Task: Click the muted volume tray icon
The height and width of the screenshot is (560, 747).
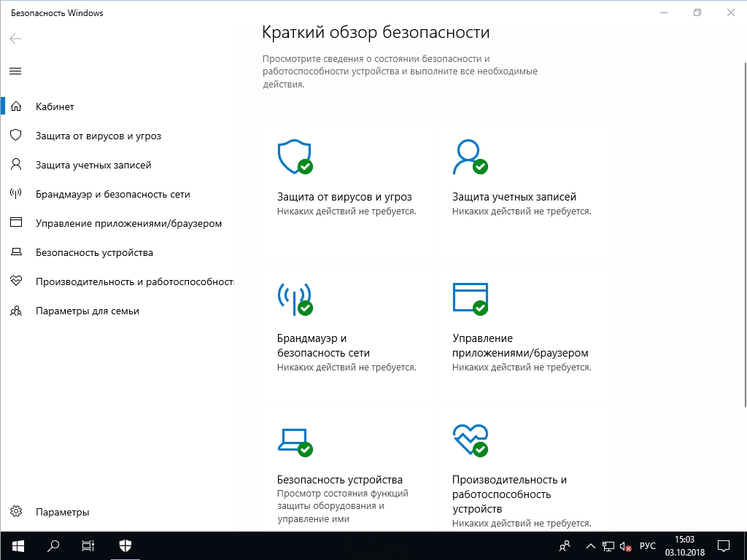Action: 626,546
